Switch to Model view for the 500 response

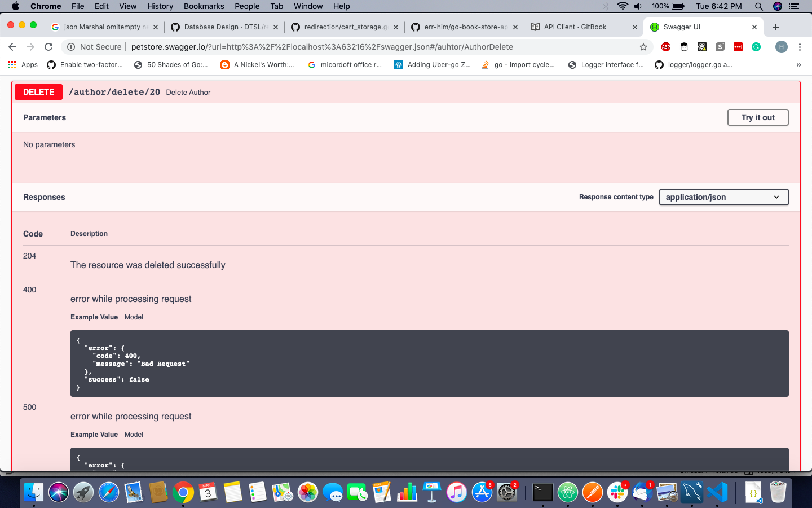[134, 434]
